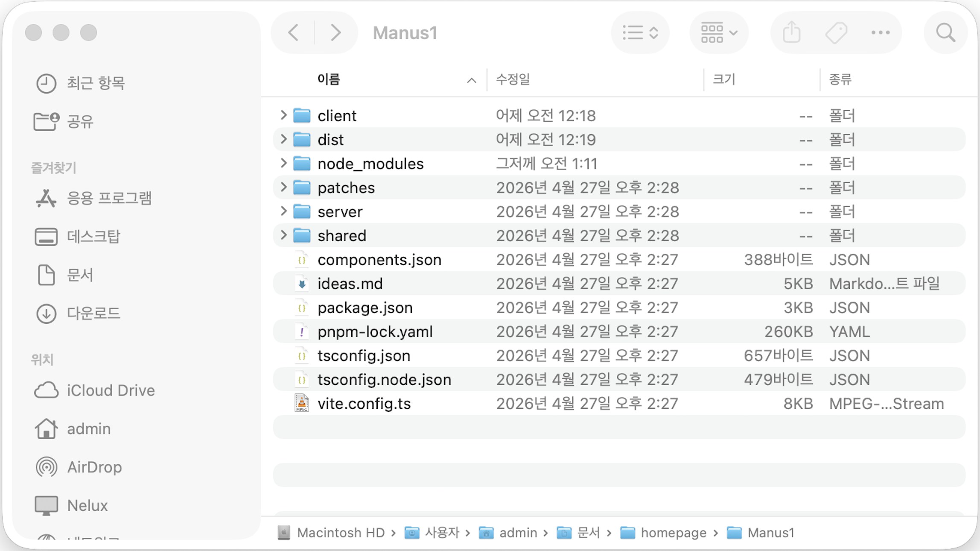Select the vite.config.ts file
The height and width of the screenshot is (551, 980).
click(364, 404)
